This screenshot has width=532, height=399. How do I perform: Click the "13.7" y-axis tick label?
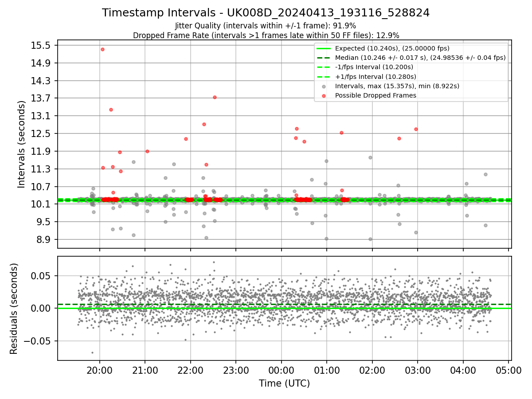tap(41, 98)
